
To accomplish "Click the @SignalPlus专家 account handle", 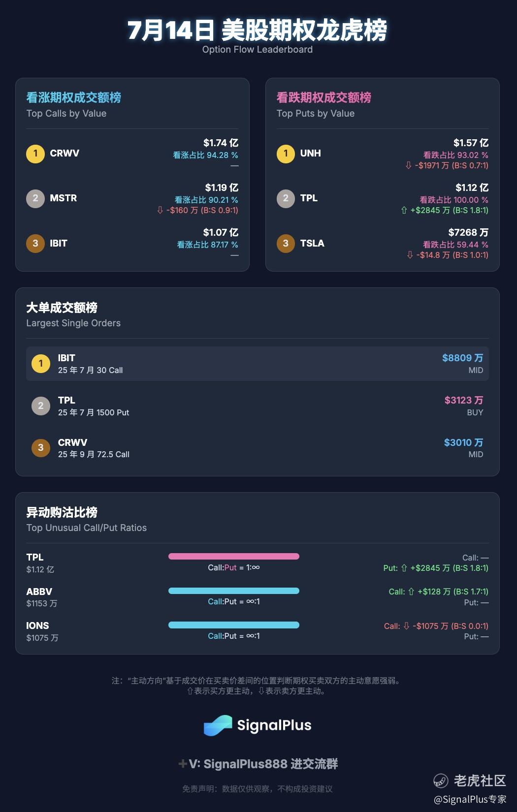I will point(470,799).
